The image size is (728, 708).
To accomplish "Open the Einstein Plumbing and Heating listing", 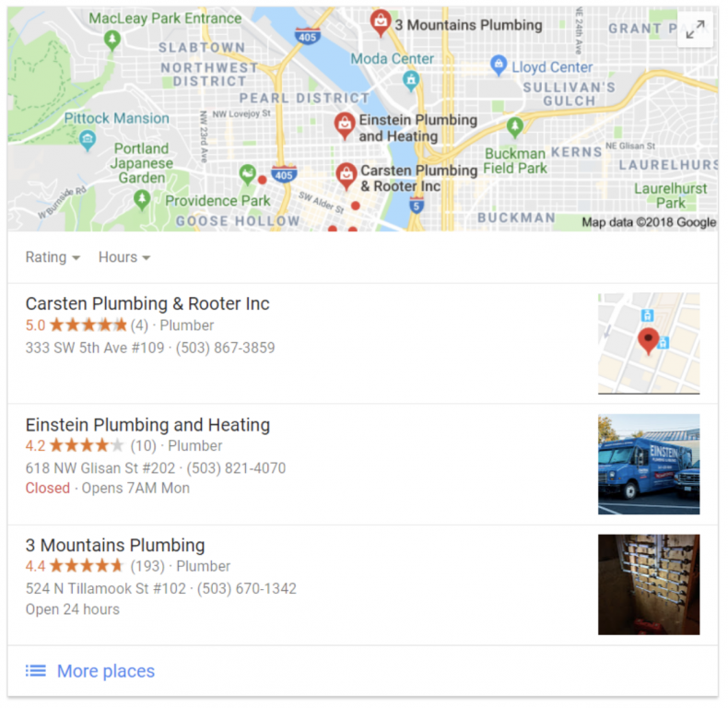I will [147, 425].
